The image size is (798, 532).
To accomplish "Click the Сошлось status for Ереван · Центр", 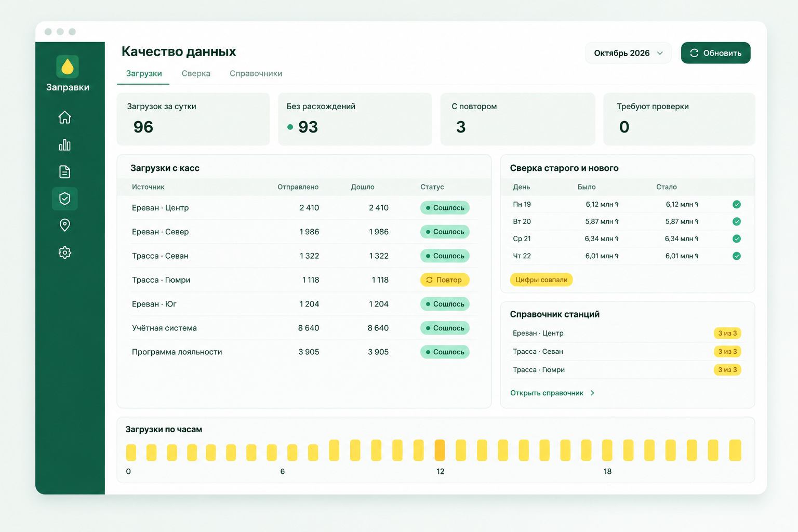I will (445, 208).
